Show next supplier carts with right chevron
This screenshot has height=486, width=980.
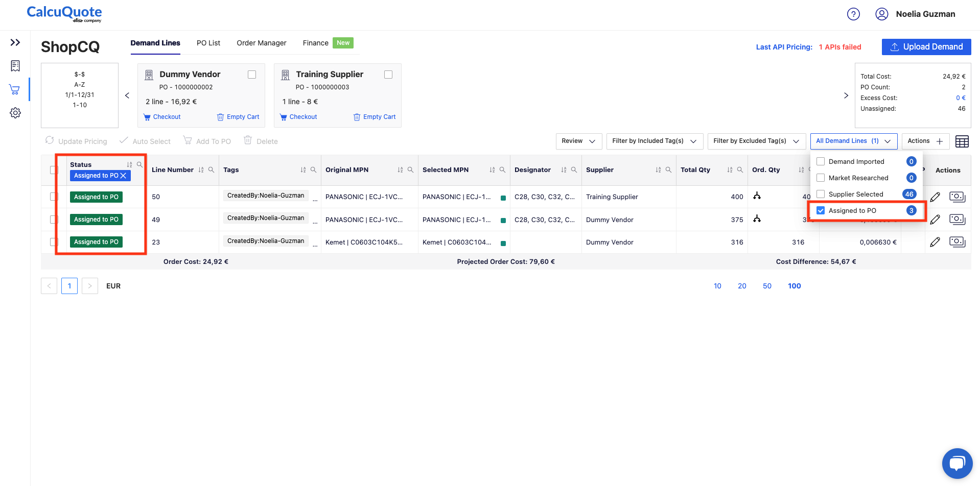pyautogui.click(x=846, y=95)
